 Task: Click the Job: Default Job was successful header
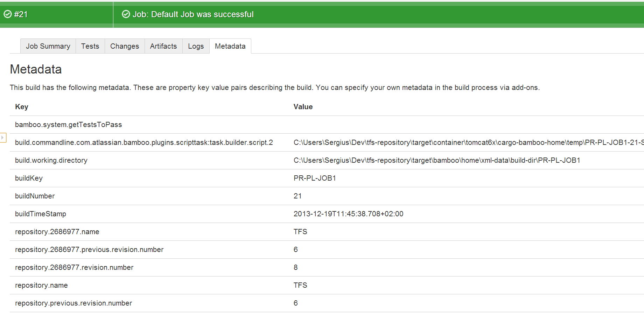tap(193, 14)
